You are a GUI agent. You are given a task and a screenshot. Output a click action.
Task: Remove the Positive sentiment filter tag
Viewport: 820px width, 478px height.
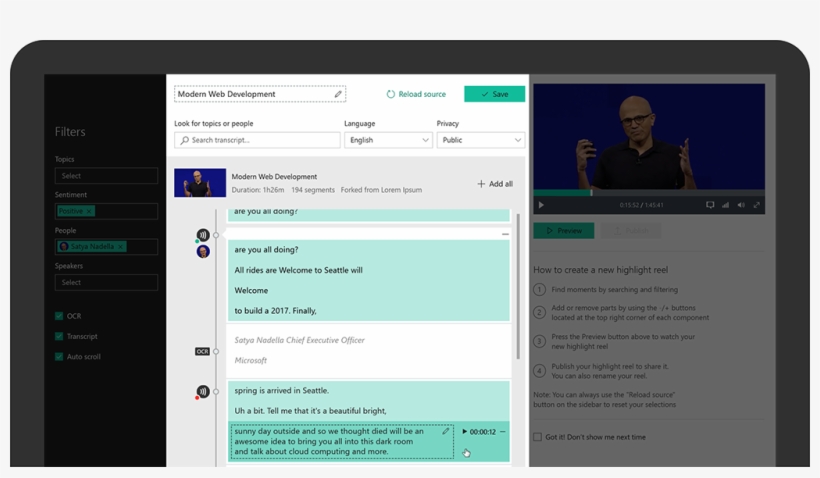click(89, 211)
